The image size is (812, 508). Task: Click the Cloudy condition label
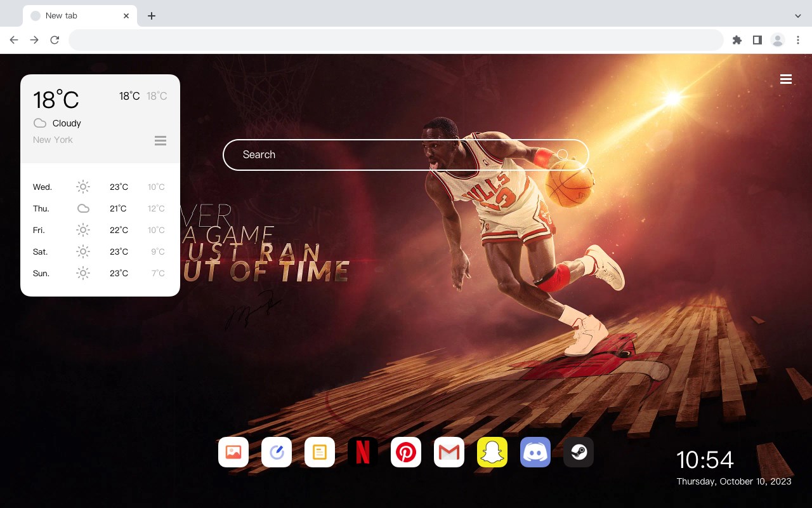coord(67,123)
